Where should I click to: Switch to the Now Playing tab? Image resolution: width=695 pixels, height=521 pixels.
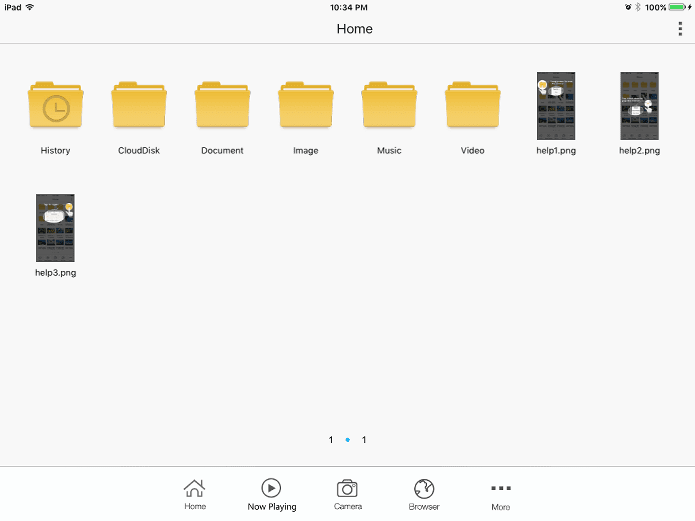272,494
